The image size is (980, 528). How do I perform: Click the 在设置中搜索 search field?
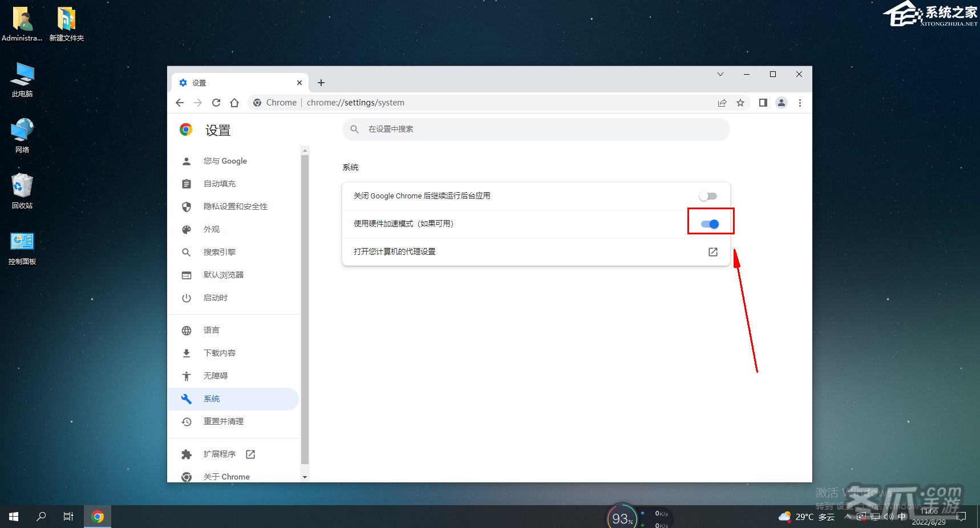[536, 129]
